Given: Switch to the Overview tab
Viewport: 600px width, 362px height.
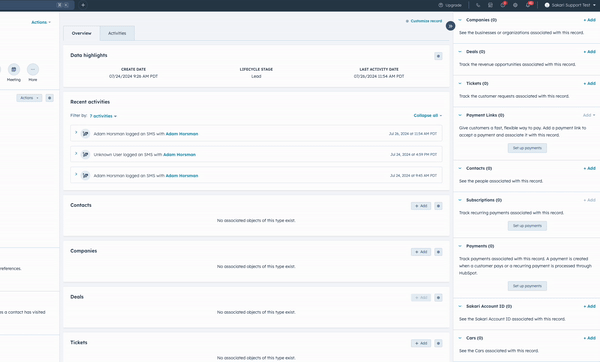Looking at the screenshot, I should pos(82,33).
